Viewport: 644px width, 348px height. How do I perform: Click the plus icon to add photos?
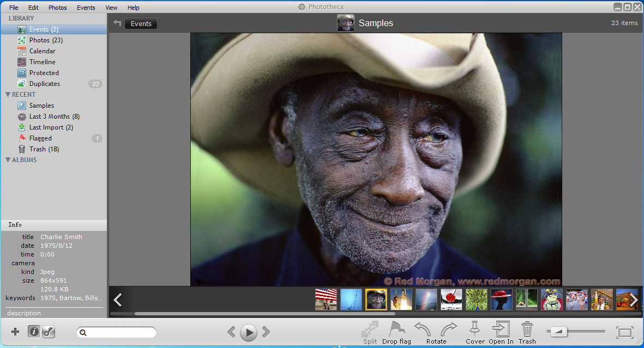point(15,332)
